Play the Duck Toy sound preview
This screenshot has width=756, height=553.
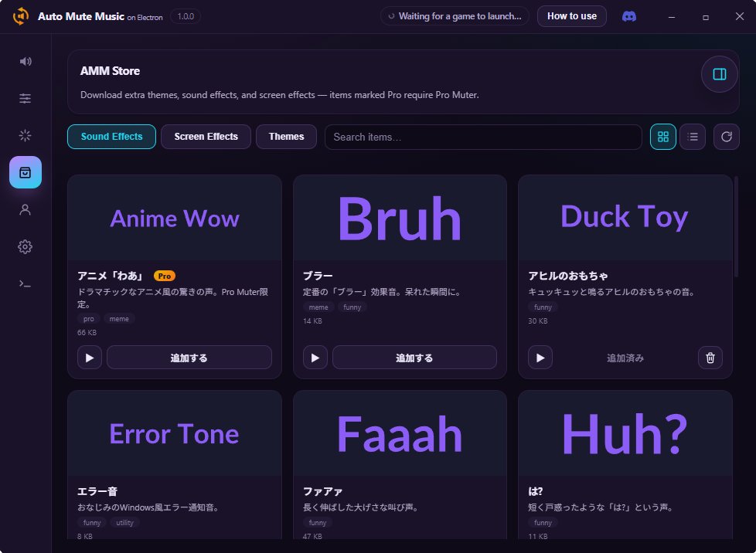tap(540, 358)
